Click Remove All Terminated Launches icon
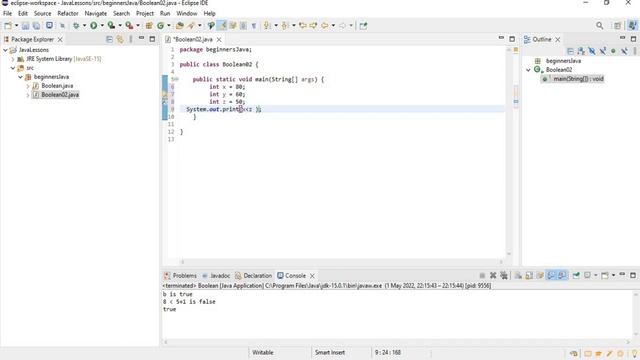 coord(504,276)
